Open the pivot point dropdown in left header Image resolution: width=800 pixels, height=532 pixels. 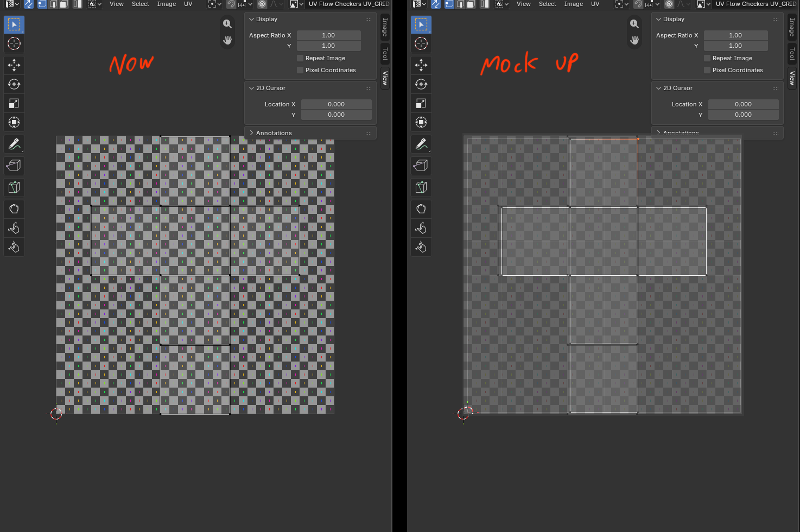click(215, 4)
